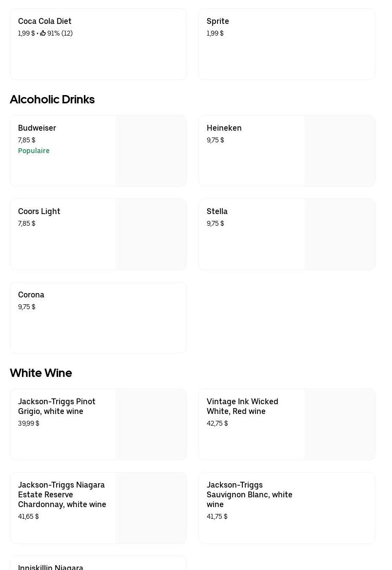Open Jackson-Triggs Pinot Grigio white wine

point(57,406)
